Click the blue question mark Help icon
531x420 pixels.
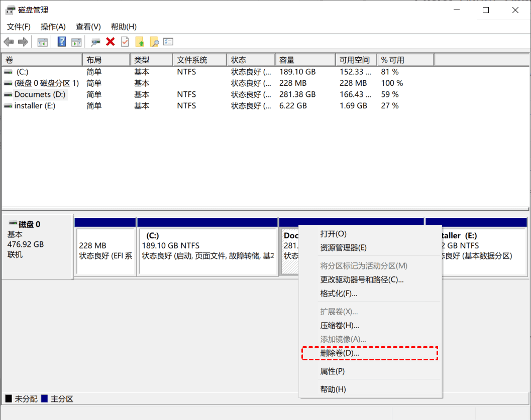coord(61,42)
